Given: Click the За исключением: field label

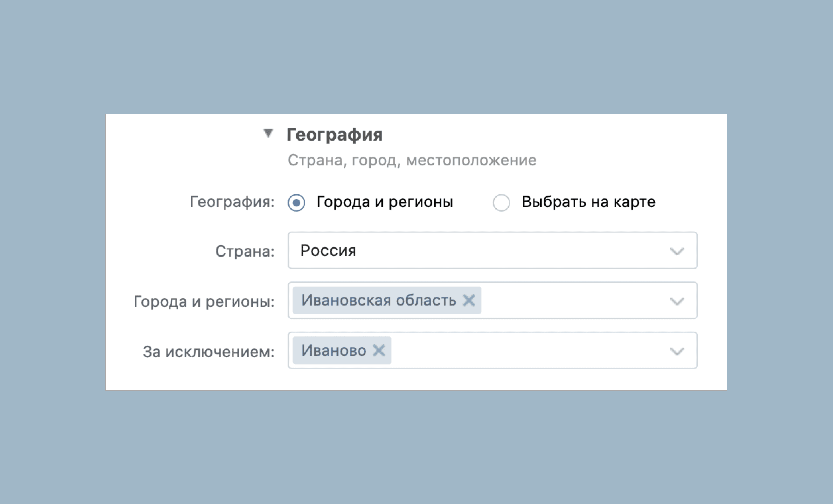Looking at the screenshot, I should 208,352.
